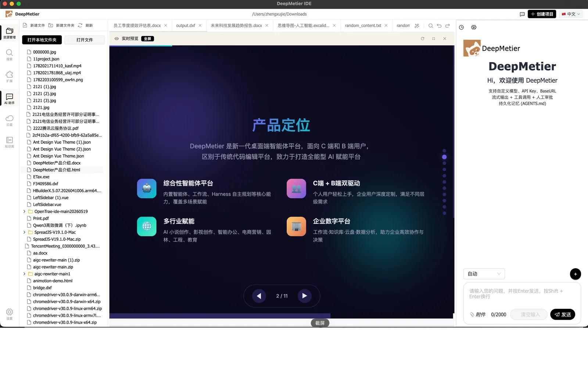
Task: Open the 自动 mode dropdown
Action: 484,274
